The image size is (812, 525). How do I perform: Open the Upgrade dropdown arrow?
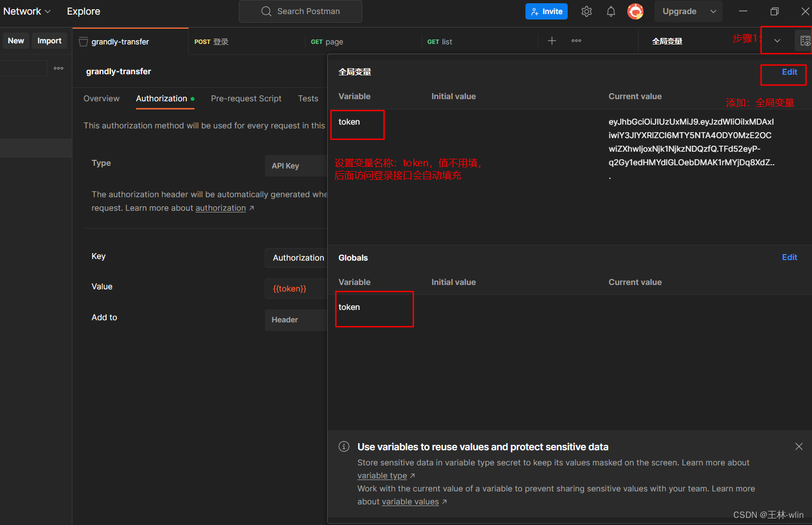click(x=713, y=11)
